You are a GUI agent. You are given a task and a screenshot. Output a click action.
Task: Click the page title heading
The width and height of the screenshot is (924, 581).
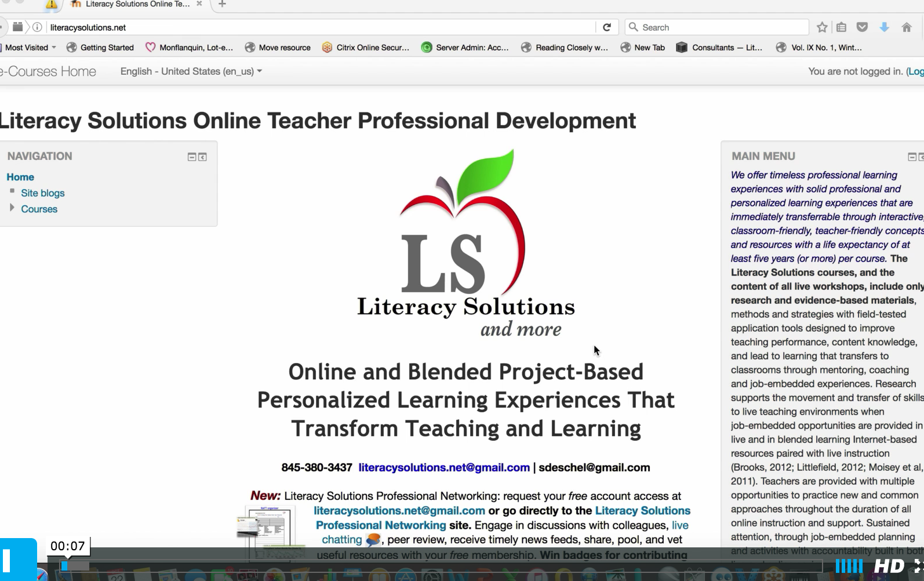[x=318, y=121]
